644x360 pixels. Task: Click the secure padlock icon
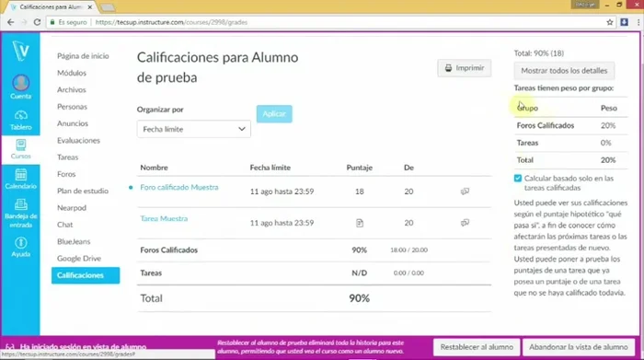[x=52, y=22]
